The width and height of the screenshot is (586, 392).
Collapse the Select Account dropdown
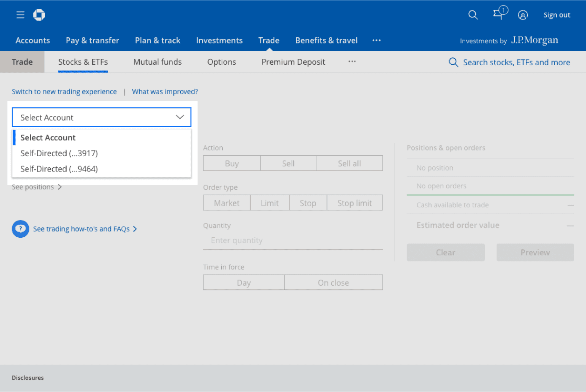coord(101,117)
